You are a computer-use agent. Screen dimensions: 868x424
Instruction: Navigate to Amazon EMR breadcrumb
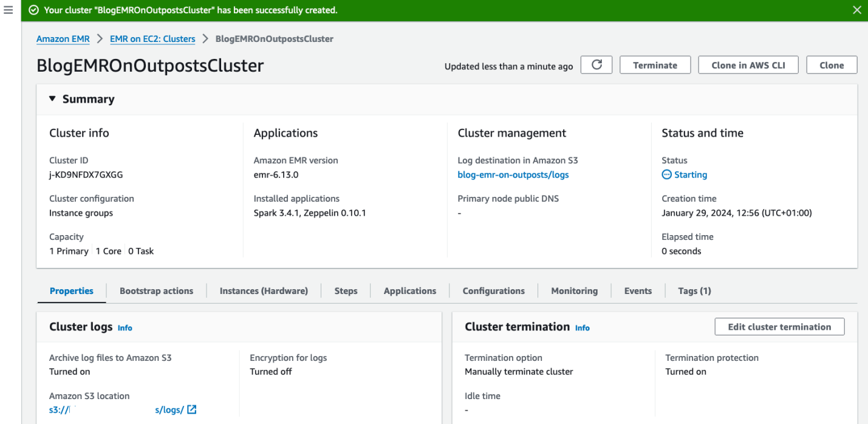click(x=63, y=38)
